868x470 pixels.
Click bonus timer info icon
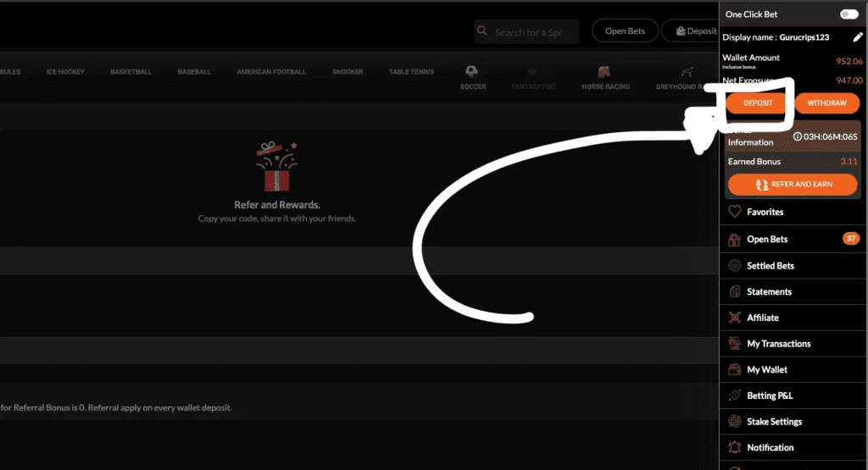coord(797,136)
